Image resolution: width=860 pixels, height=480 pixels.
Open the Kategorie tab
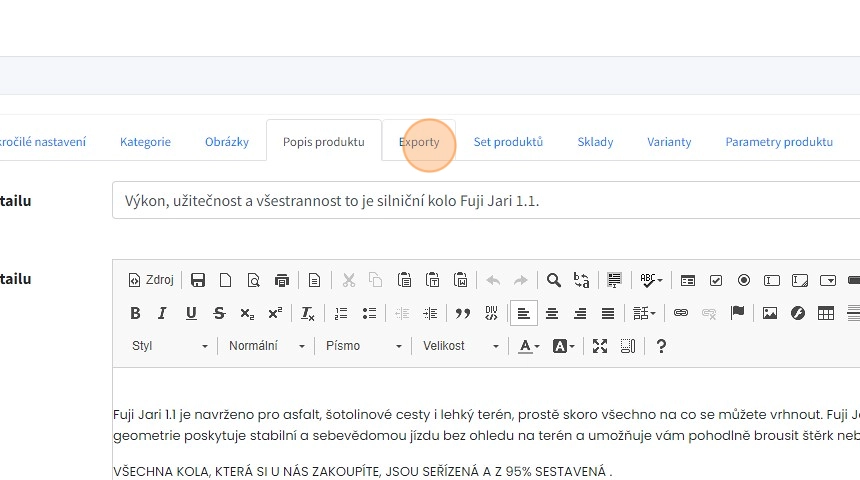pyautogui.click(x=145, y=142)
